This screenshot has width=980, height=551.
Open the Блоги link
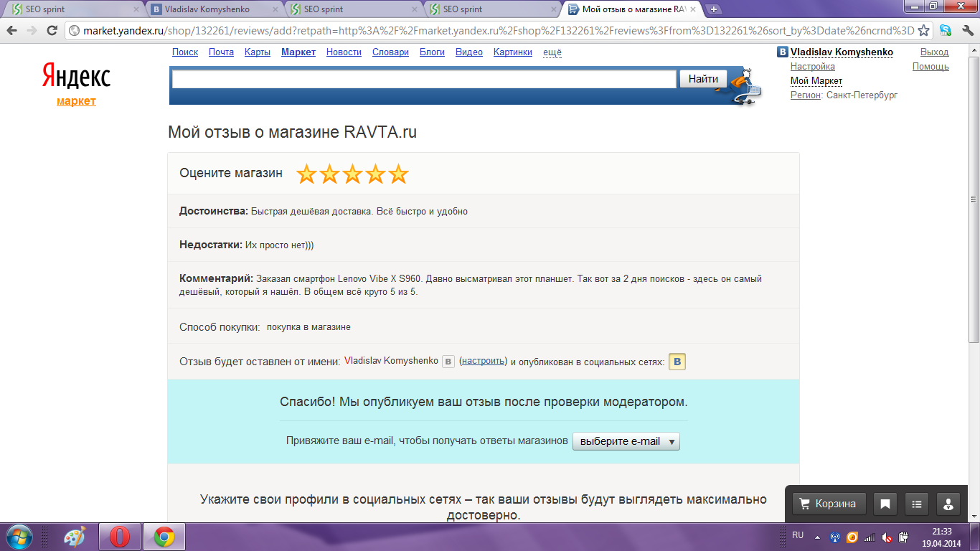[432, 52]
